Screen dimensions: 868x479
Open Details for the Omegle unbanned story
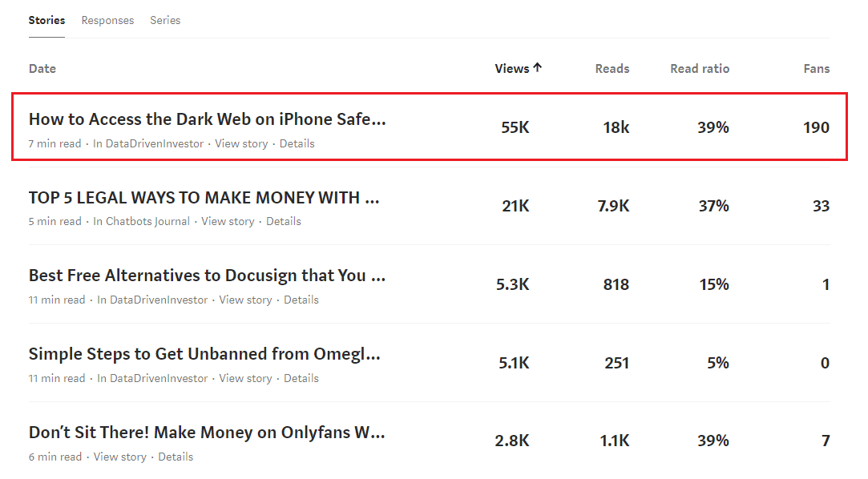tap(301, 379)
